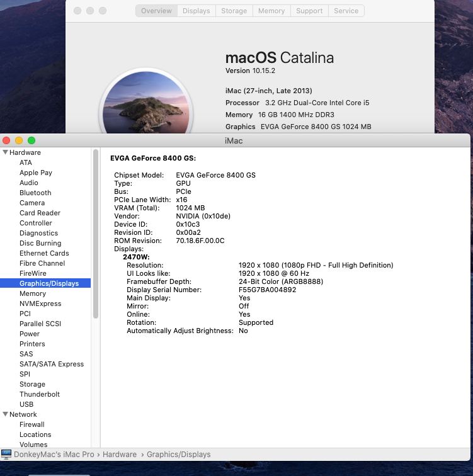
Task: Select Printers in the sidebar
Action: click(33, 344)
